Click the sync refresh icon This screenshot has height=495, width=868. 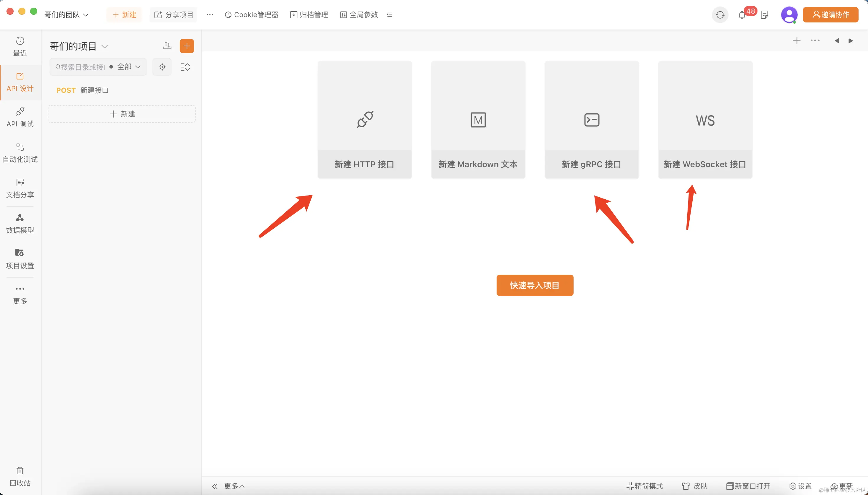point(720,15)
